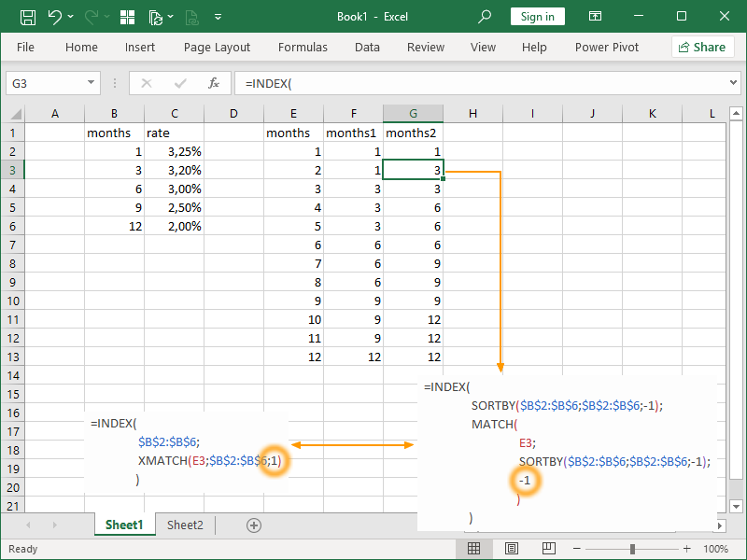Open the Undo history dropdown arrow
The height and width of the screenshot is (560, 747).
(73, 17)
